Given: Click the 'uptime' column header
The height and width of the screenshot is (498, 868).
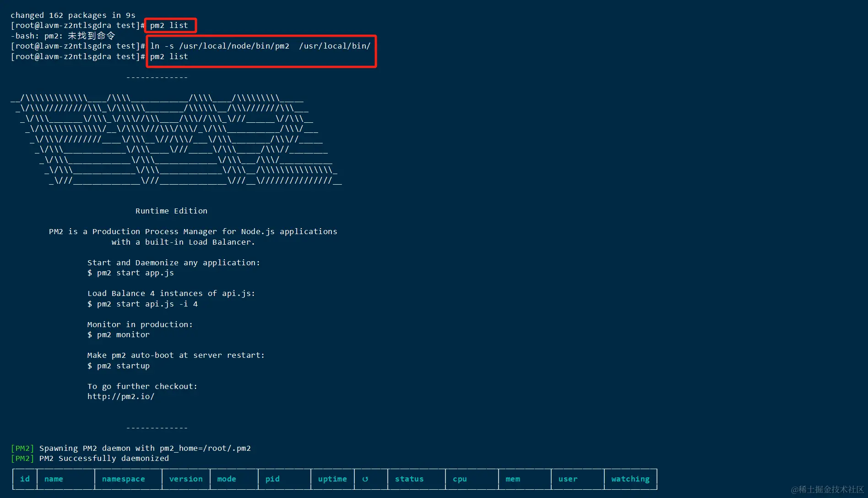Looking at the screenshot, I should pos(332,479).
